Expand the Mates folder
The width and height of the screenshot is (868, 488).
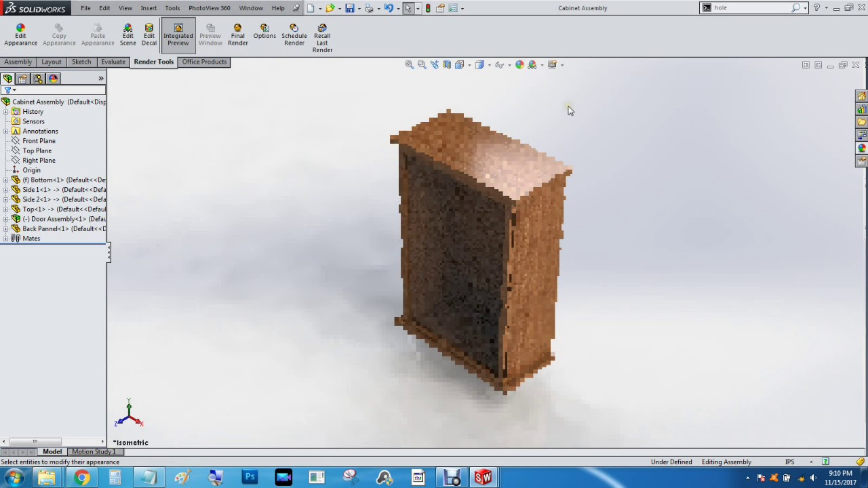pos(6,239)
